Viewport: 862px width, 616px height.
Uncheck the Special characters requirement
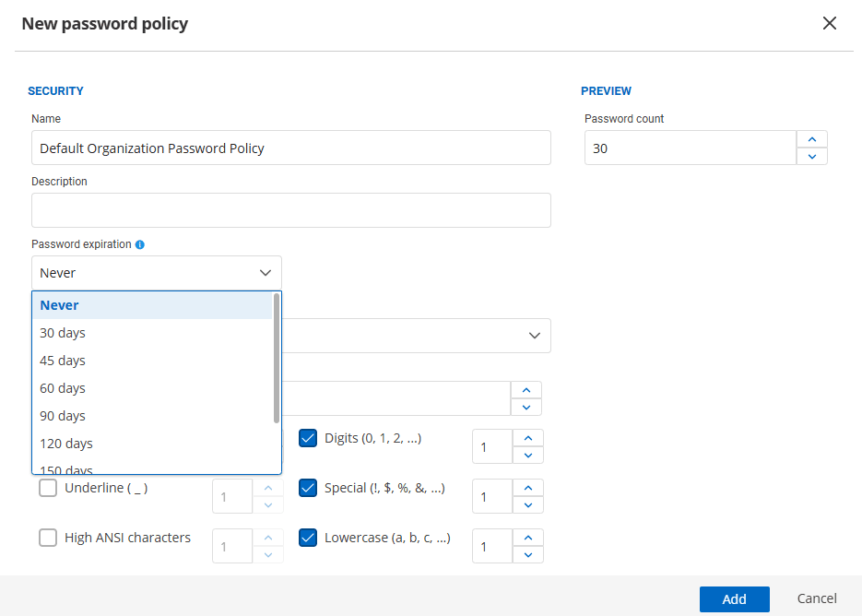[x=308, y=488]
